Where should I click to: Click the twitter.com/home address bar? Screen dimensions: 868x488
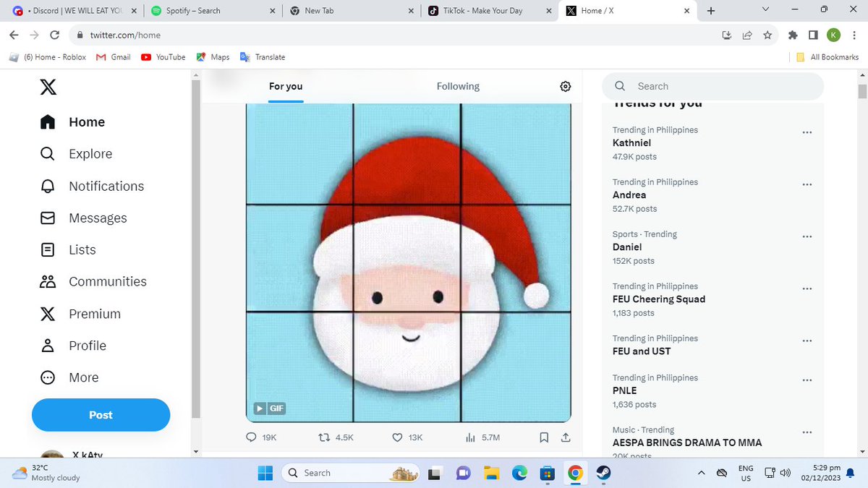pos(391,35)
